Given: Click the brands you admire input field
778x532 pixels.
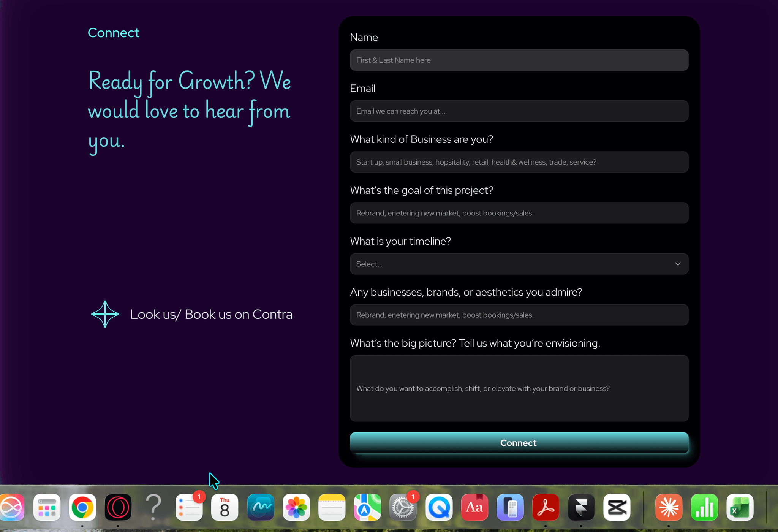Looking at the screenshot, I should [519, 315].
